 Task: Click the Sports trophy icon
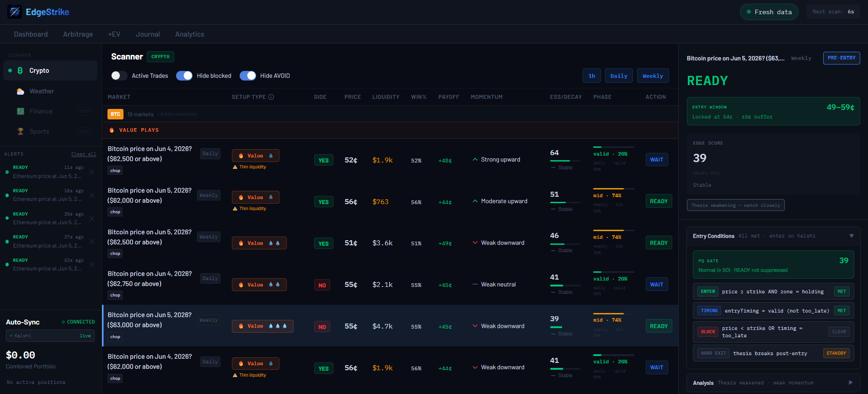point(21,131)
